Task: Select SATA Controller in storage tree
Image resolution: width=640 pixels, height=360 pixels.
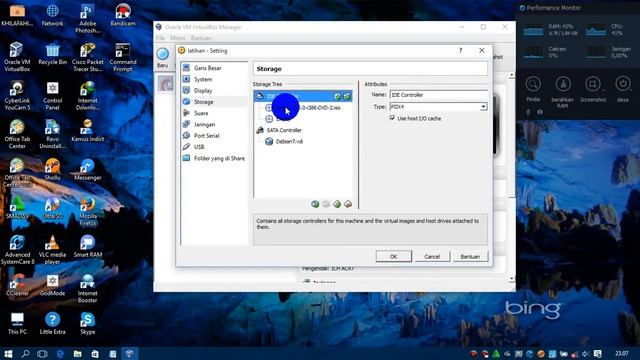Action: point(284,130)
